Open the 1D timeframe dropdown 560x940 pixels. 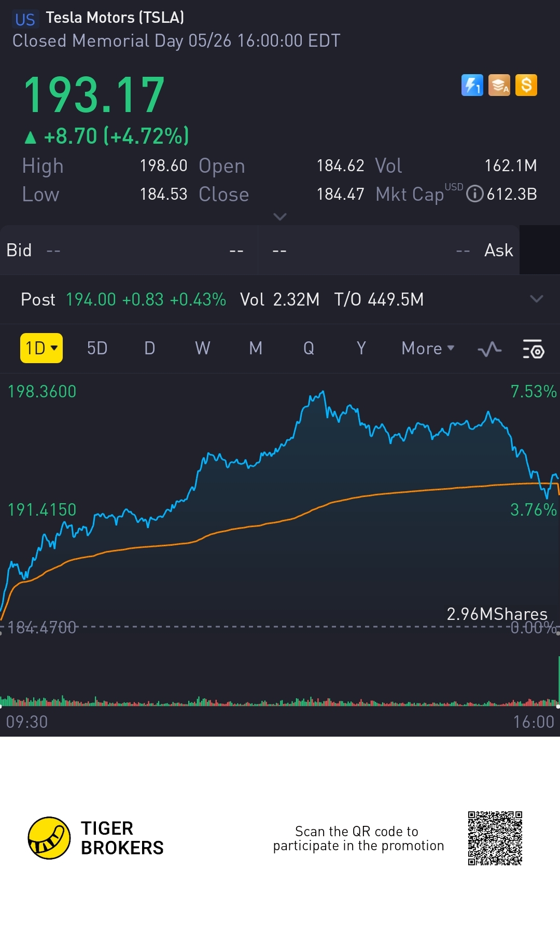click(x=41, y=348)
